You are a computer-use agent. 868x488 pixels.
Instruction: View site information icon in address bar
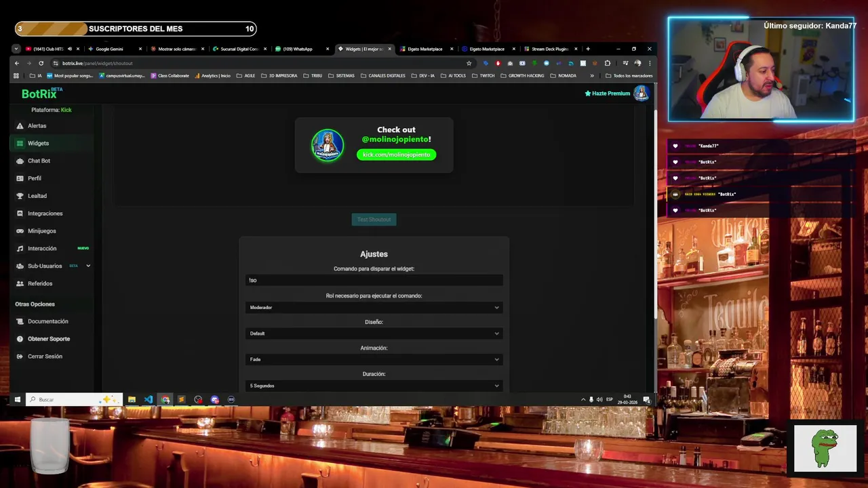pos(56,63)
